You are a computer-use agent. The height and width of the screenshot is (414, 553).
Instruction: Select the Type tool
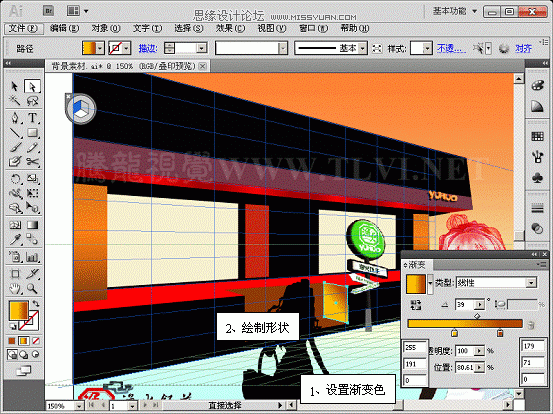(x=32, y=117)
